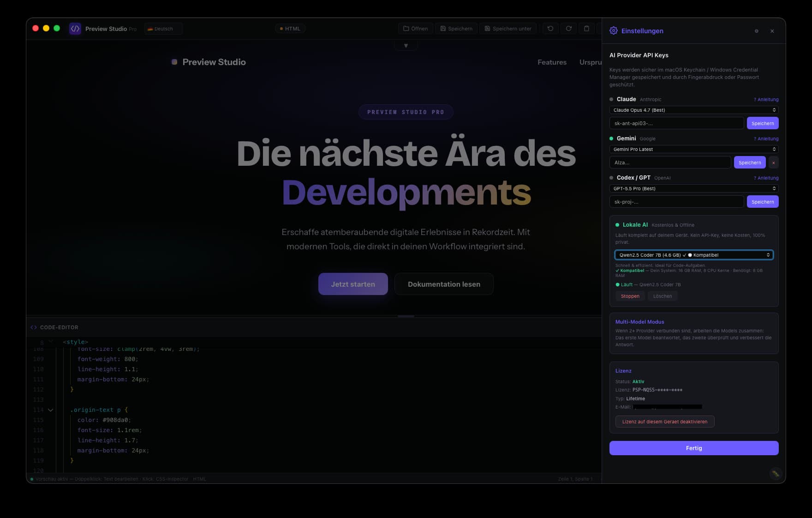Click the 'Status: Aktiv' license row

630,381
